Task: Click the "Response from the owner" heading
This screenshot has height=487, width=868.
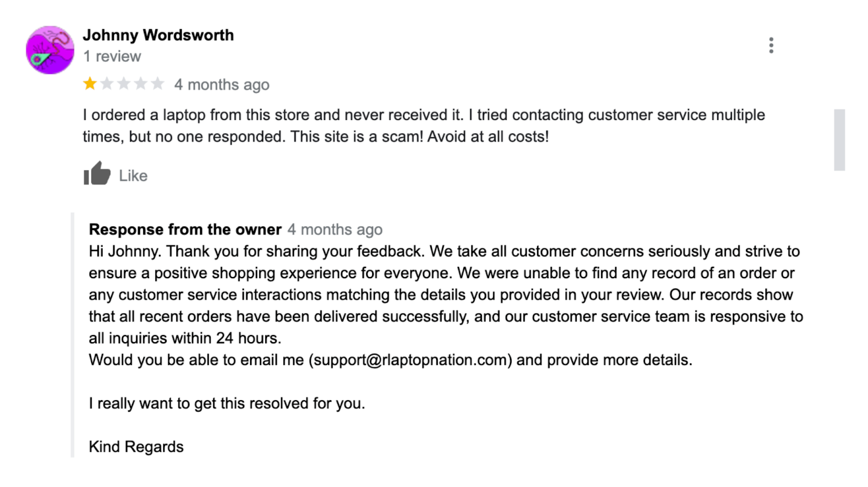Action: 185,229
